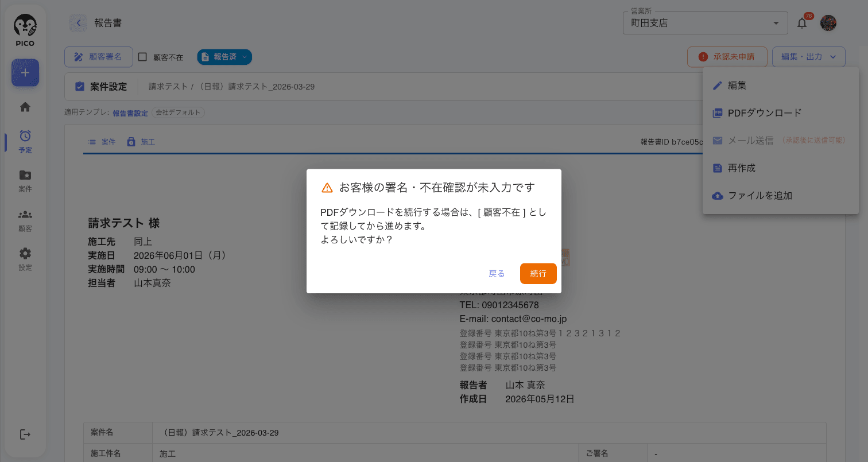Select メール送信 menu item
Viewport: 868px width, 462px height.
(x=781, y=141)
